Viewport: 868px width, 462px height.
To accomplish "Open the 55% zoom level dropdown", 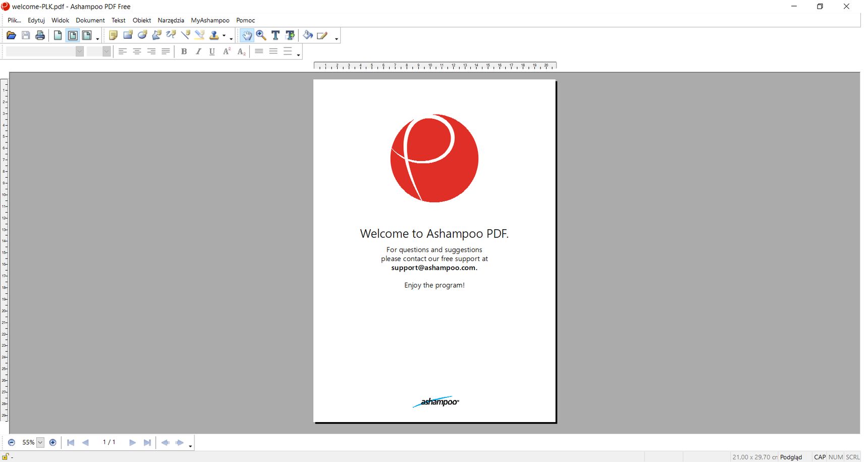I will [40, 442].
